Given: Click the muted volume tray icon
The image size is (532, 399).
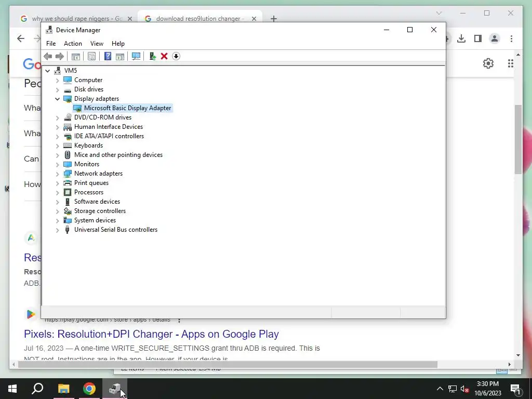Looking at the screenshot, I should 465,389.
